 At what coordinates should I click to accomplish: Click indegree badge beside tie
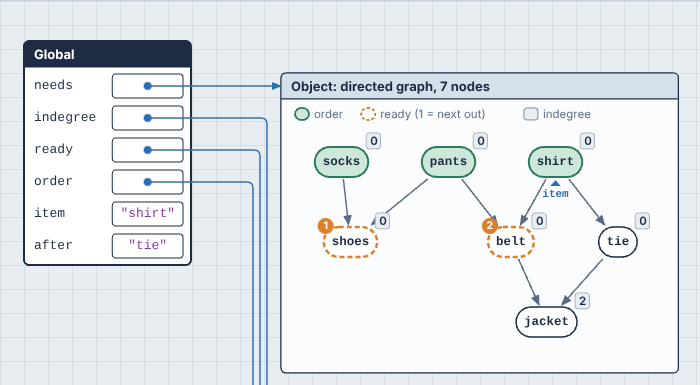pos(642,221)
